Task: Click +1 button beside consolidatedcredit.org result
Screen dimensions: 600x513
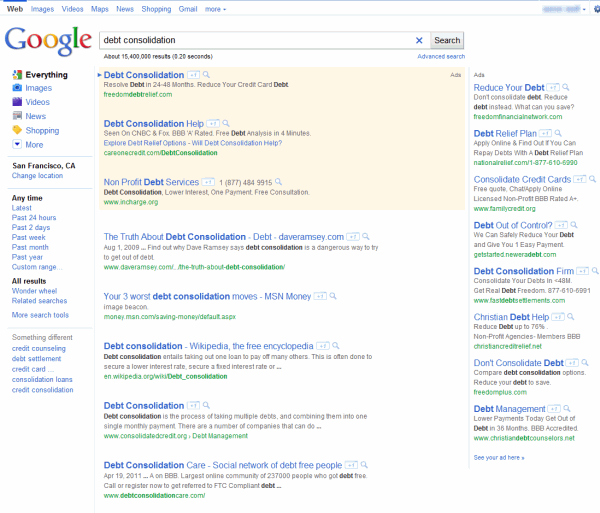Action: pos(194,406)
